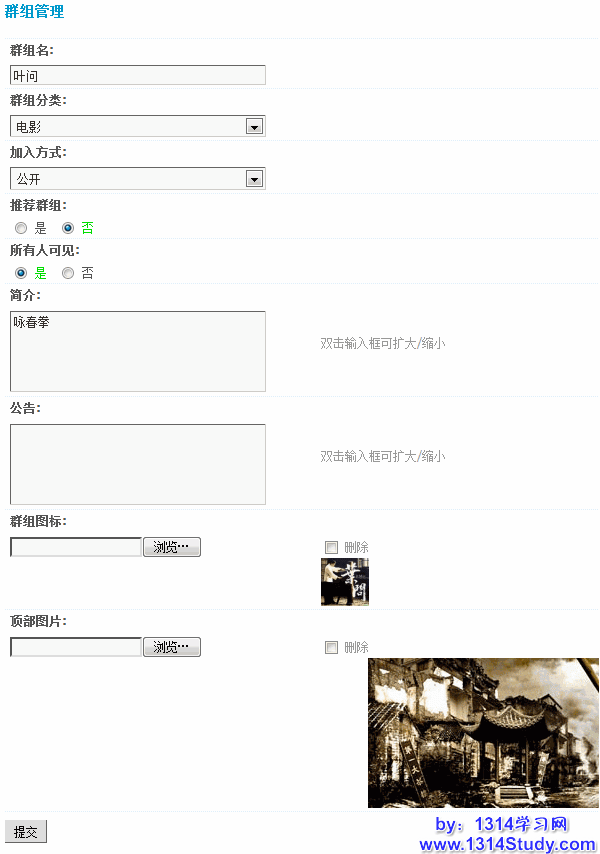Select 否 radio under 所有人可见

pyautogui.click(x=68, y=273)
